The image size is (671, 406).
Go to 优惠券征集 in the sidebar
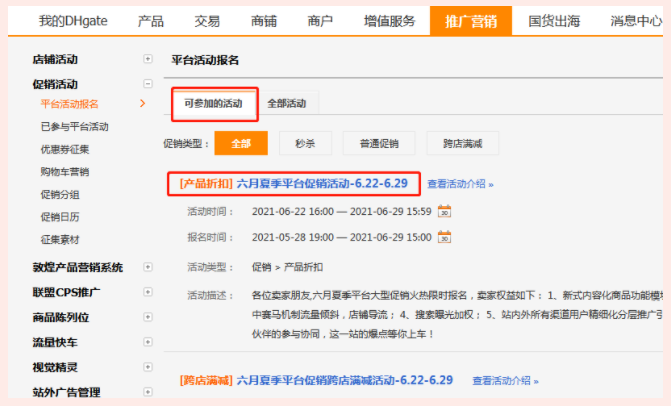point(68,149)
